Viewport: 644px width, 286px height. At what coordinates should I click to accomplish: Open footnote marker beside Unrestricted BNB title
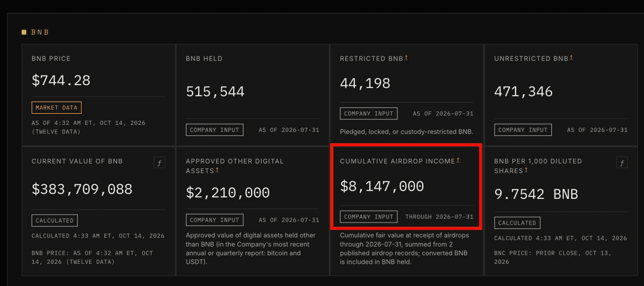tap(571, 58)
